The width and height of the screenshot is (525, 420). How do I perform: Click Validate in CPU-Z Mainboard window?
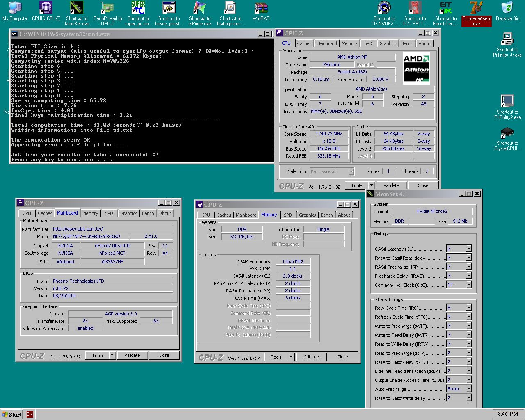(132, 355)
